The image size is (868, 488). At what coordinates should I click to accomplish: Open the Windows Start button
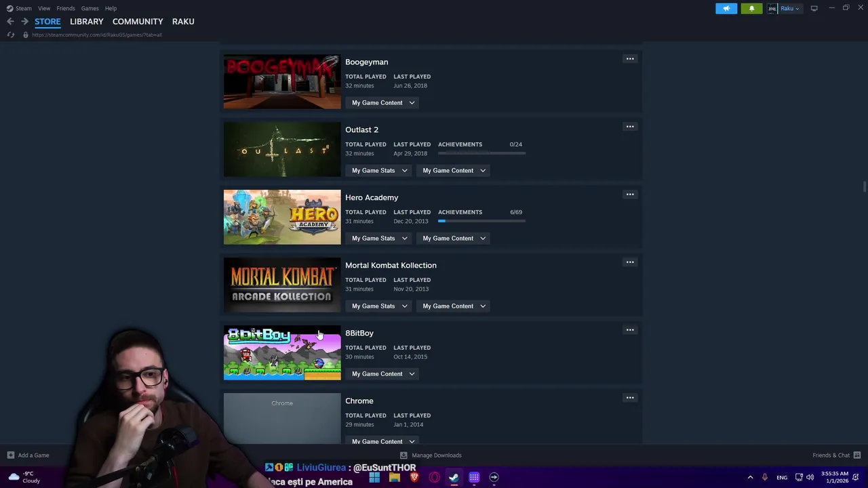[x=374, y=477]
